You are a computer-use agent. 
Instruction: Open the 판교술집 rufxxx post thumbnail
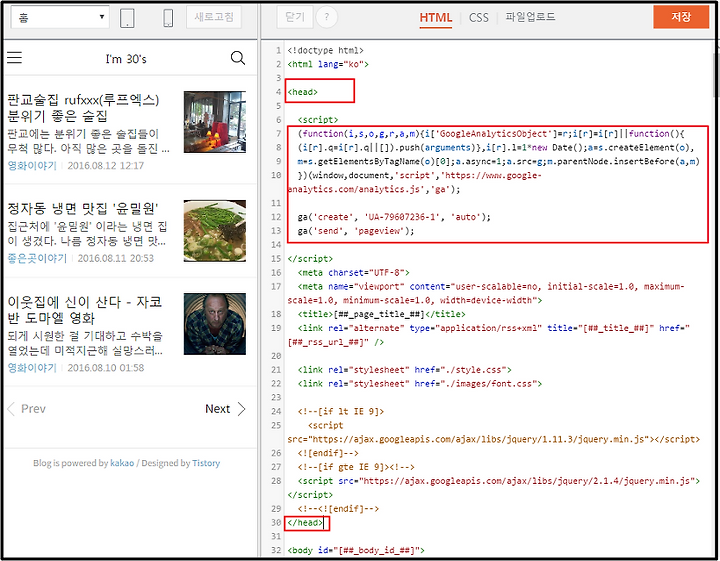coord(214,122)
